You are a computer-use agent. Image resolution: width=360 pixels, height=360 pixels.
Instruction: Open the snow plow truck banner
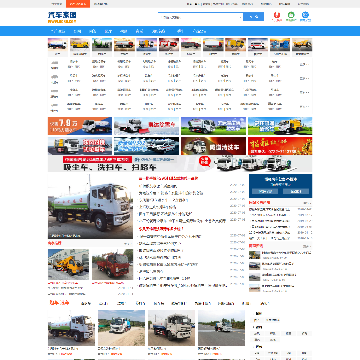[147, 126]
